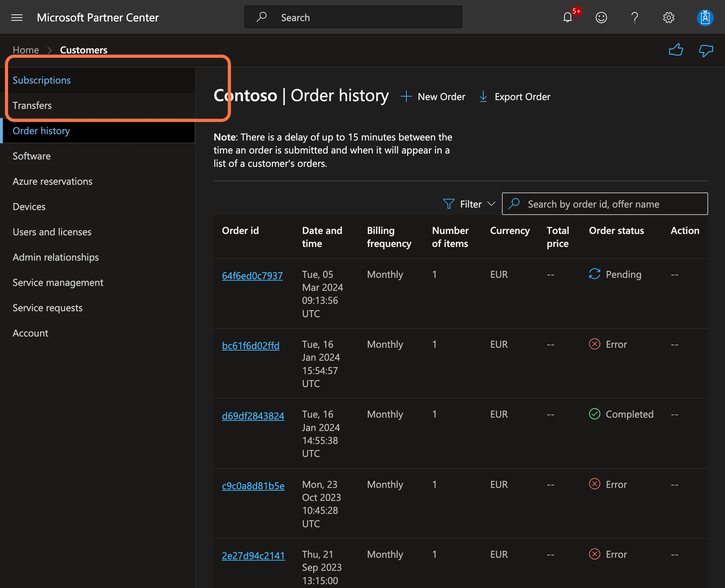The width and height of the screenshot is (725, 588).
Task: Click the Export Order button
Action: point(515,96)
